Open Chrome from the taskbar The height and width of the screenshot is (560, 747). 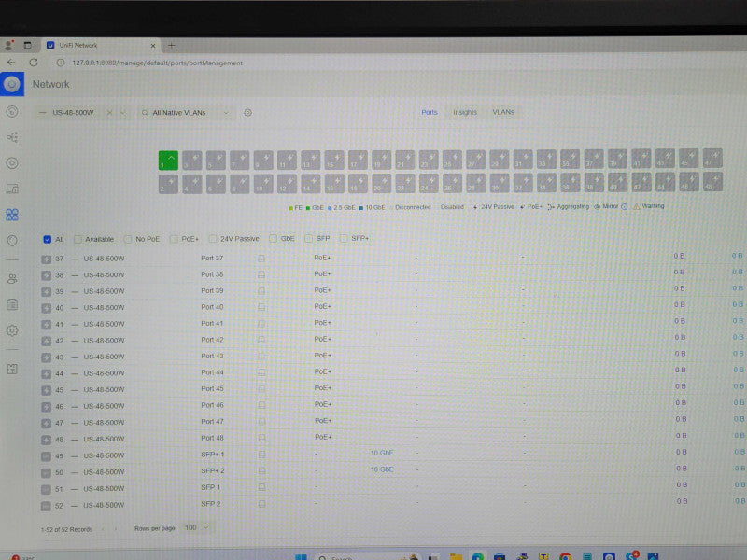pyautogui.click(x=566, y=556)
